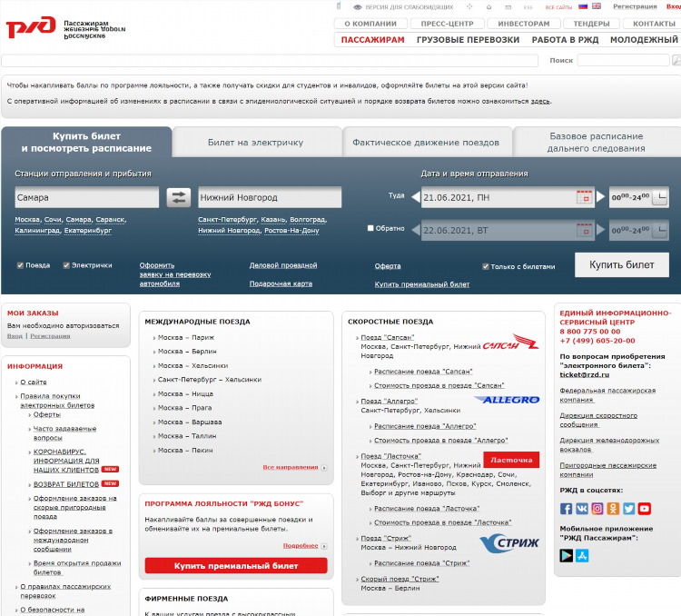Click the Стриж train logo

pos(509,543)
